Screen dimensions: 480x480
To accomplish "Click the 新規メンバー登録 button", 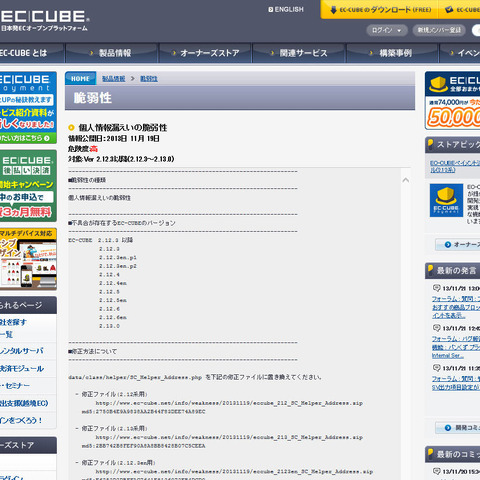I will click(x=439, y=30).
